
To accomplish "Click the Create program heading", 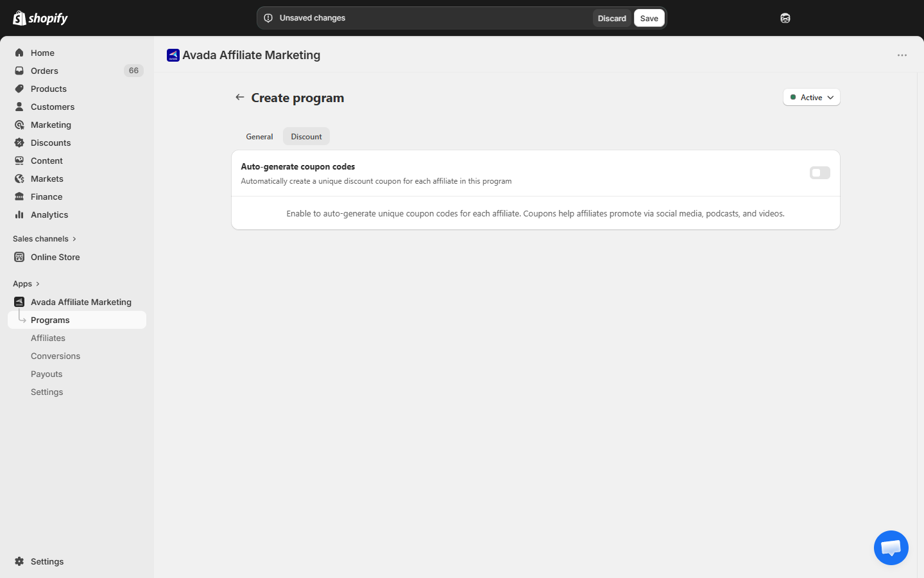I will pos(298,98).
